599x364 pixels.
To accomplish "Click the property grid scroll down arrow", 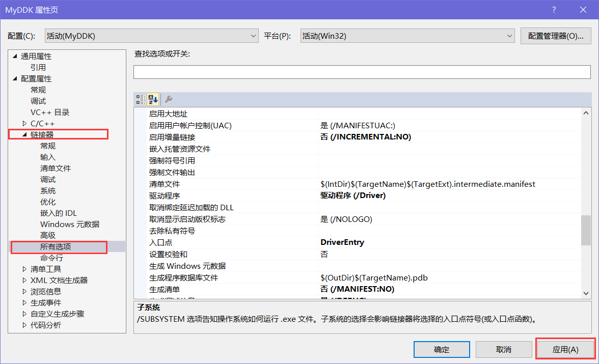I will [586, 293].
